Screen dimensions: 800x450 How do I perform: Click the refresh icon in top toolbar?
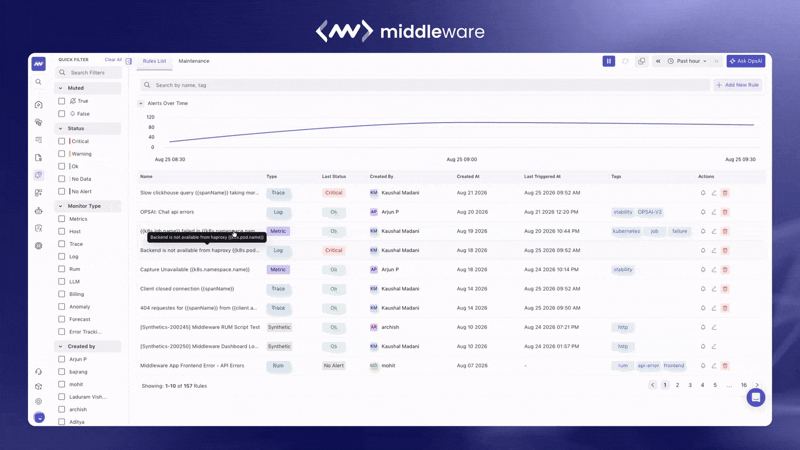(x=626, y=61)
